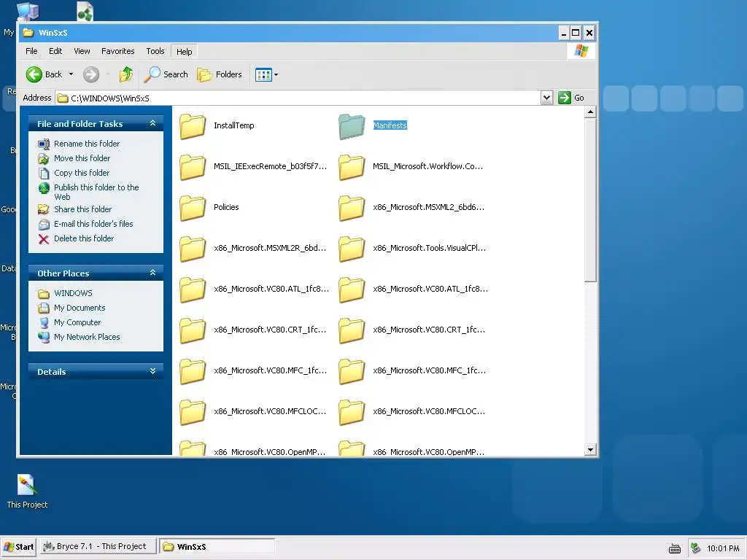The image size is (747, 560).
Task: Click Share this folder link
Action: tap(83, 209)
